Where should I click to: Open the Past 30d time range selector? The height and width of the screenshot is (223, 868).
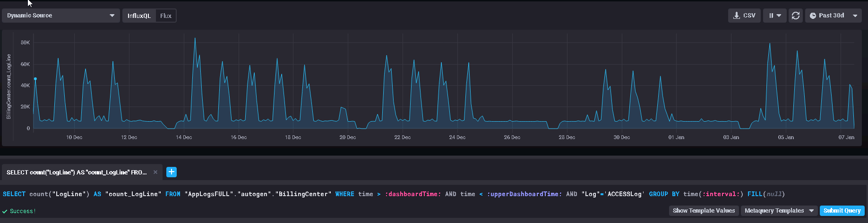coord(834,16)
